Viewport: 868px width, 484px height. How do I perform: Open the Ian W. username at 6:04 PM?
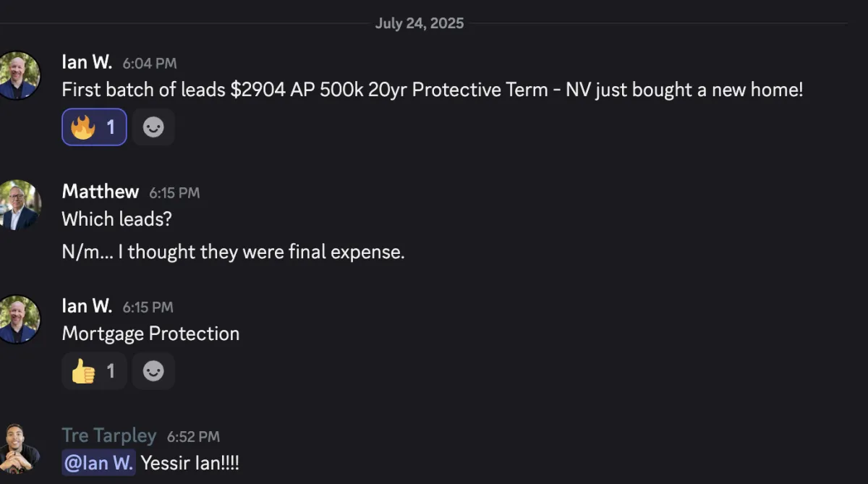[x=87, y=62]
